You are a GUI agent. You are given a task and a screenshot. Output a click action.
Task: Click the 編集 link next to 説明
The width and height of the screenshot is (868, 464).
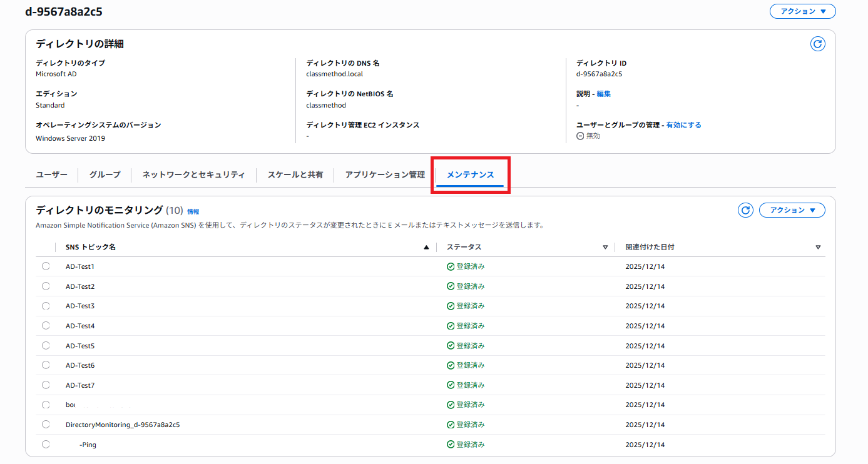click(x=603, y=94)
